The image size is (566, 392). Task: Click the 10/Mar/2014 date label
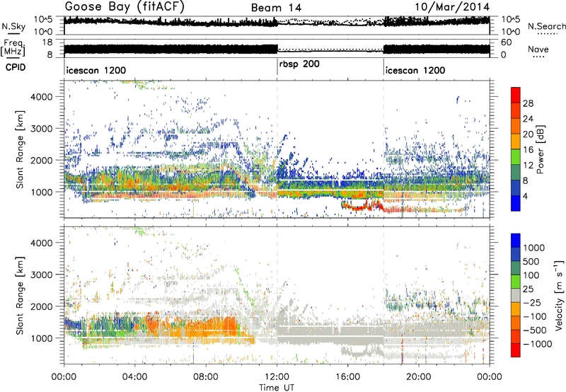[x=452, y=7]
